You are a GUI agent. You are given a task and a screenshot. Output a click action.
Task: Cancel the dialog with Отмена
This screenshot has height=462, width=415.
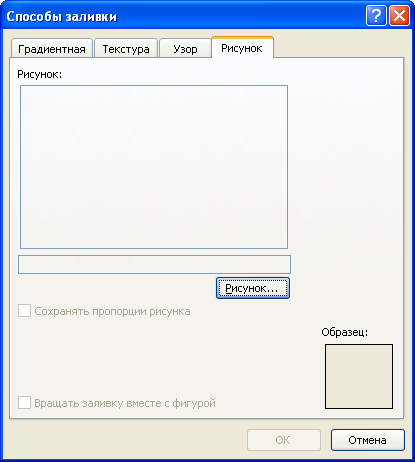pos(368,440)
